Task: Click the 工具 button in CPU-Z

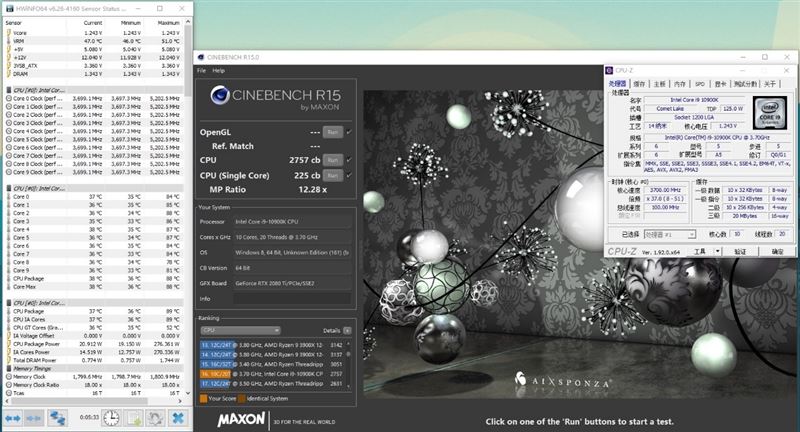Action: click(699, 251)
